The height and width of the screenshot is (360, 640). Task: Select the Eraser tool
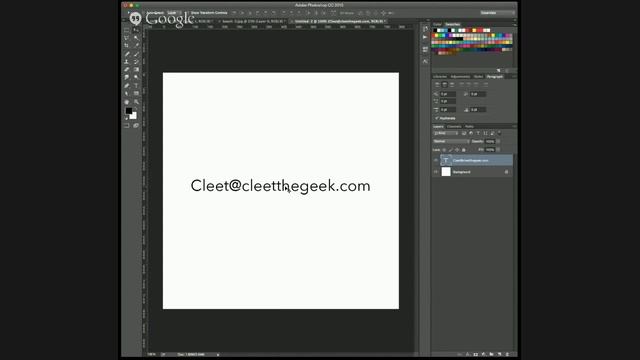pyautogui.click(x=127, y=69)
